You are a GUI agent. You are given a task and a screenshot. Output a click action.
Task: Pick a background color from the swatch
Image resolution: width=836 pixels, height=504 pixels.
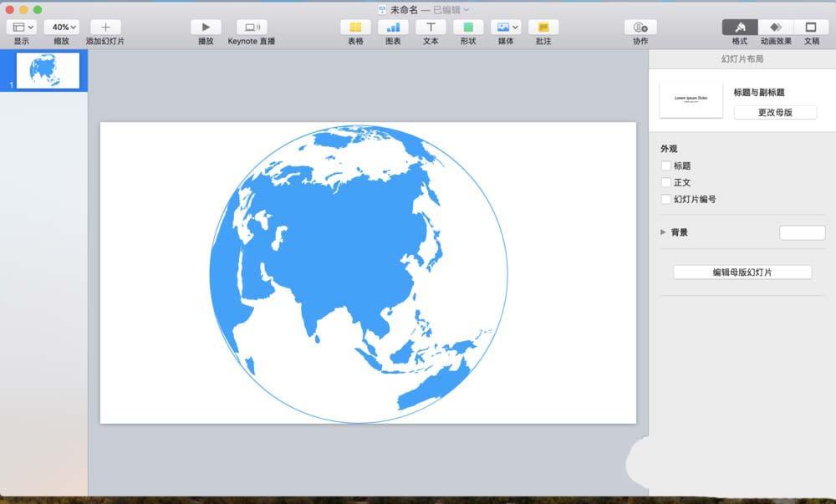802,232
